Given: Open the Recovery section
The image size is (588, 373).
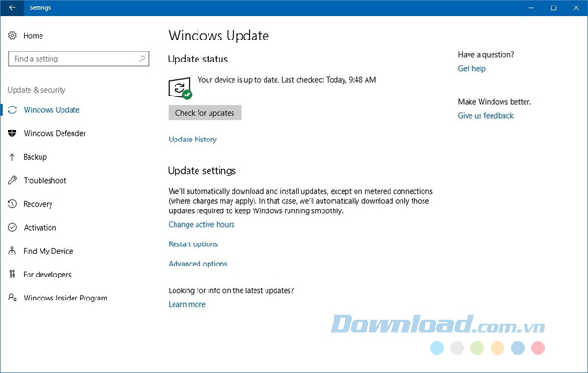Looking at the screenshot, I should [38, 204].
